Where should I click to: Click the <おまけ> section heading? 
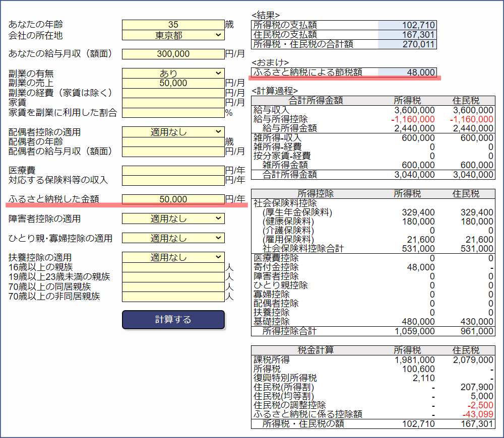pyautogui.click(x=270, y=62)
